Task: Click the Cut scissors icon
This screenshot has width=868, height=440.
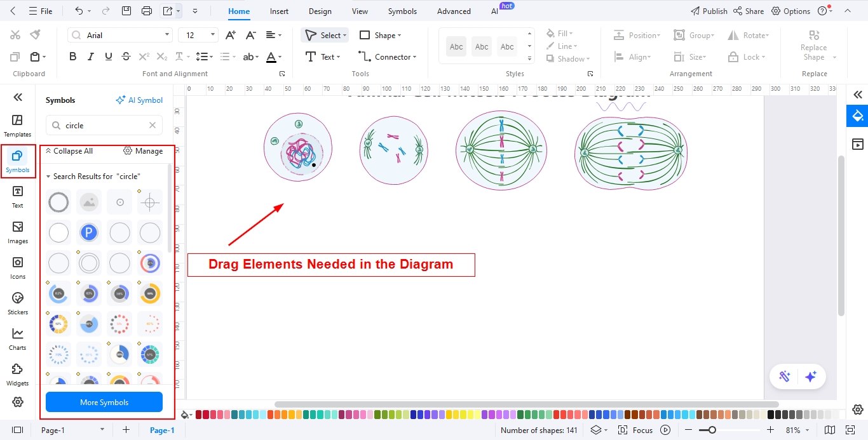Action: tap(15, 35)
